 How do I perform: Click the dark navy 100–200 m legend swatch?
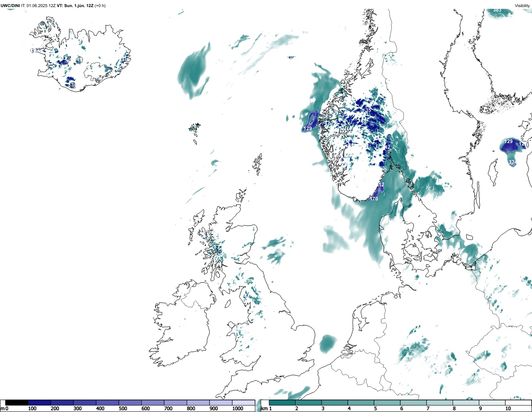(39, 402)
